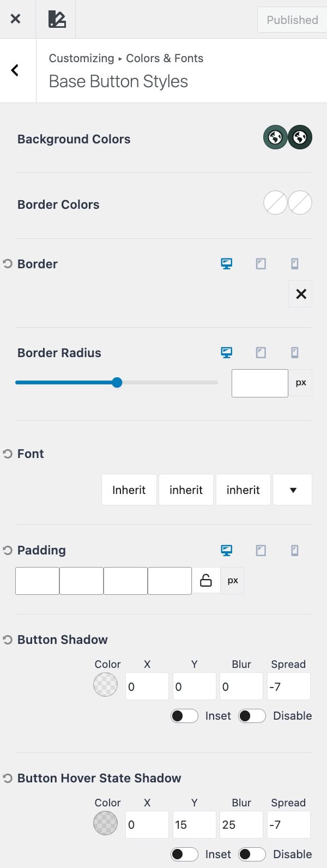
Task: Open the px unit selector for Border Radius
Action: [x=301, y=383]
